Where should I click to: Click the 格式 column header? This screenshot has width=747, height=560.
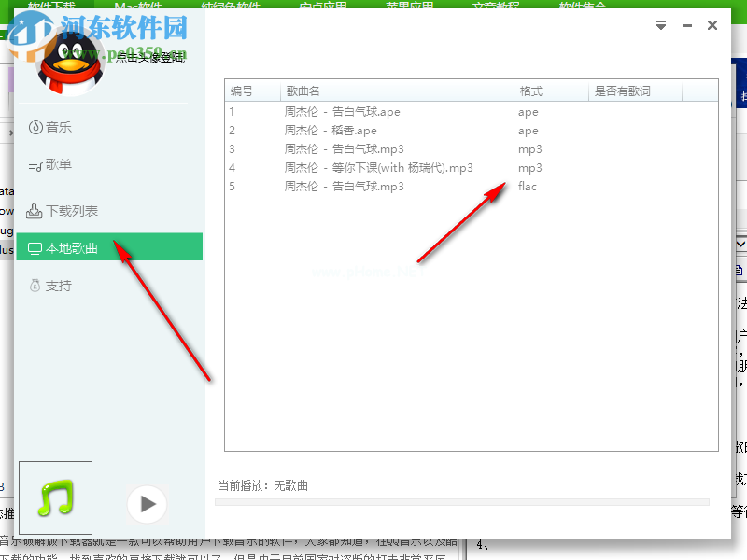tap(528, 91)
